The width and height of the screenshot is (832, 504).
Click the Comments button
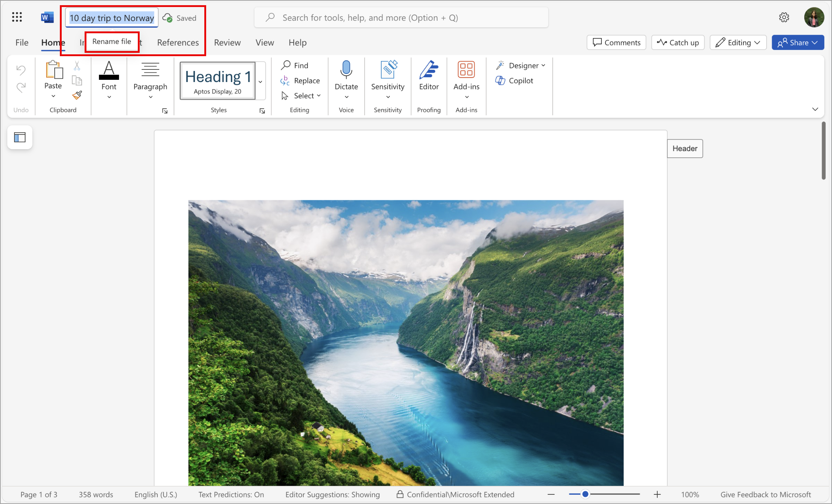tap(616, 42)
